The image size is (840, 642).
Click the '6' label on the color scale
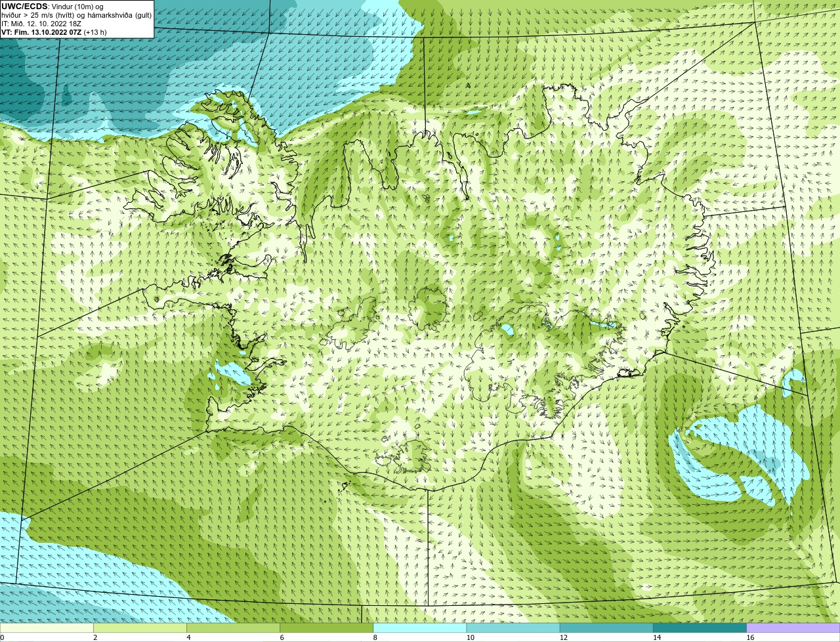[282, 637]
